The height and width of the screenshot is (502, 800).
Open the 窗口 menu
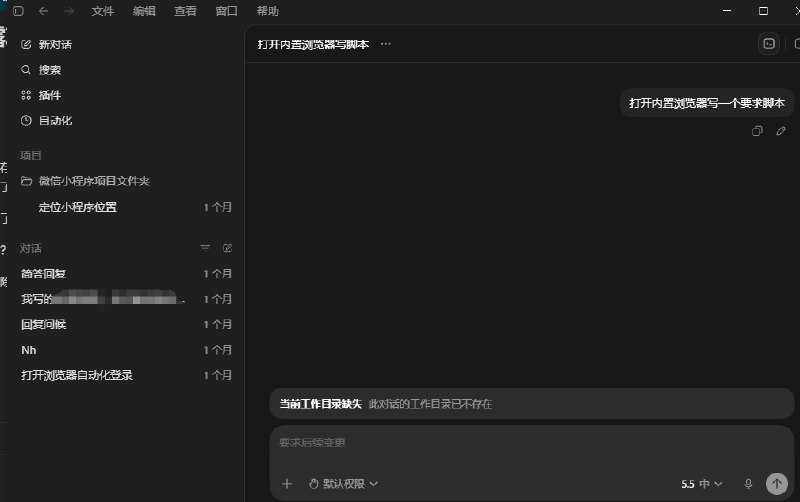click(227, 11)
